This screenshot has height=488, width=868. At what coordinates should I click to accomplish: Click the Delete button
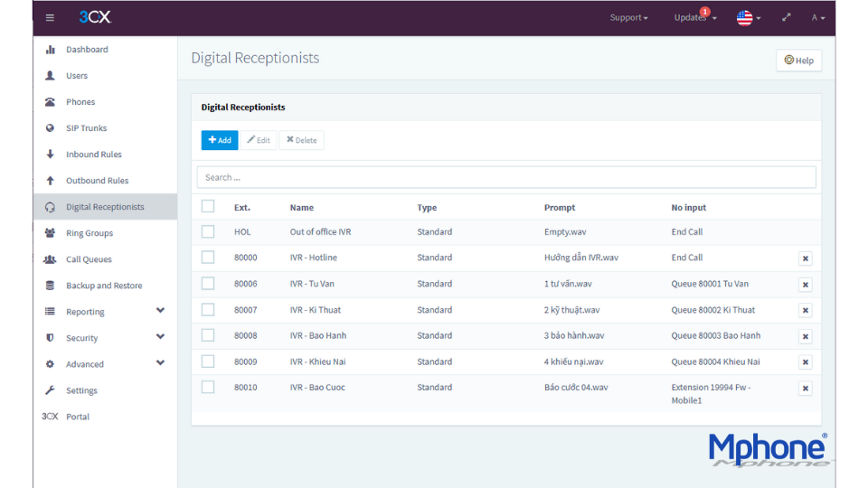point(302,140)
